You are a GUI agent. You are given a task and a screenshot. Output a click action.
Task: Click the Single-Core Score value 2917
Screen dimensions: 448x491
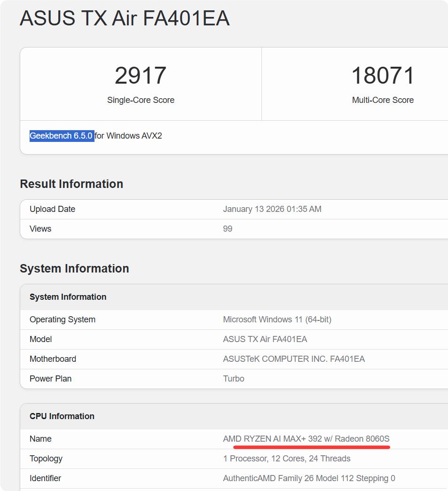click(x=141, y=75)
